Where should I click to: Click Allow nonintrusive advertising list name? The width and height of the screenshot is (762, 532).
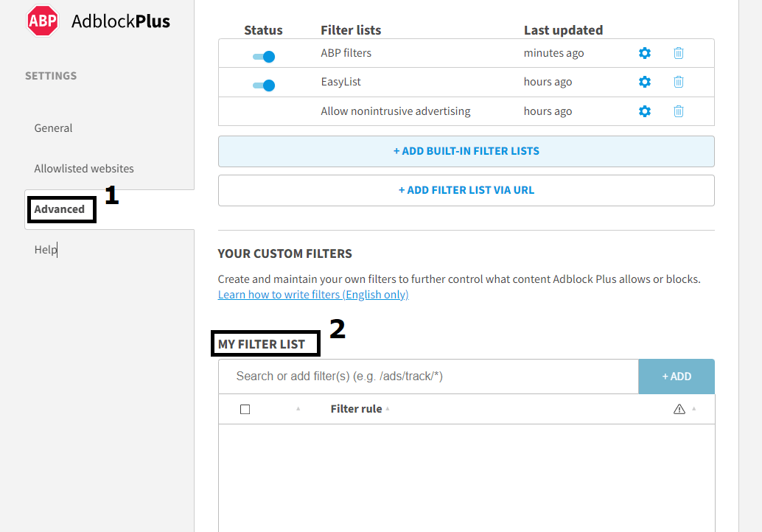pyautogui.click(x=395, y=111)
